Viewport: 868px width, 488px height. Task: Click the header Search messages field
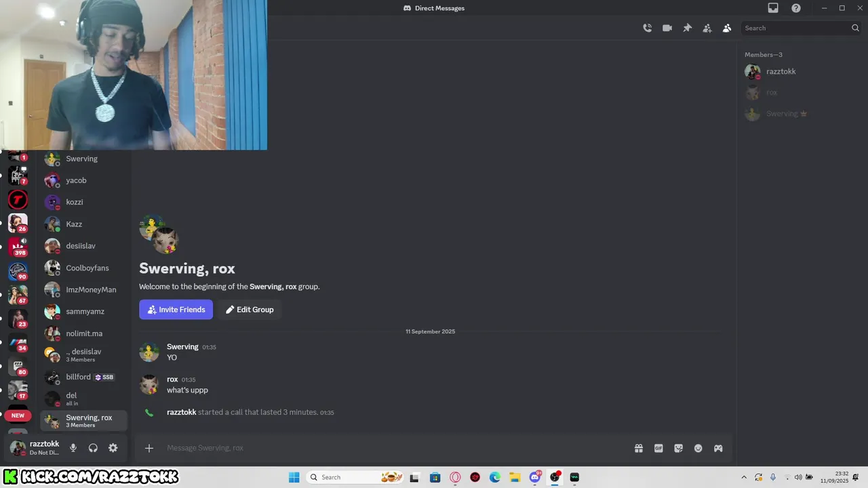802,28
